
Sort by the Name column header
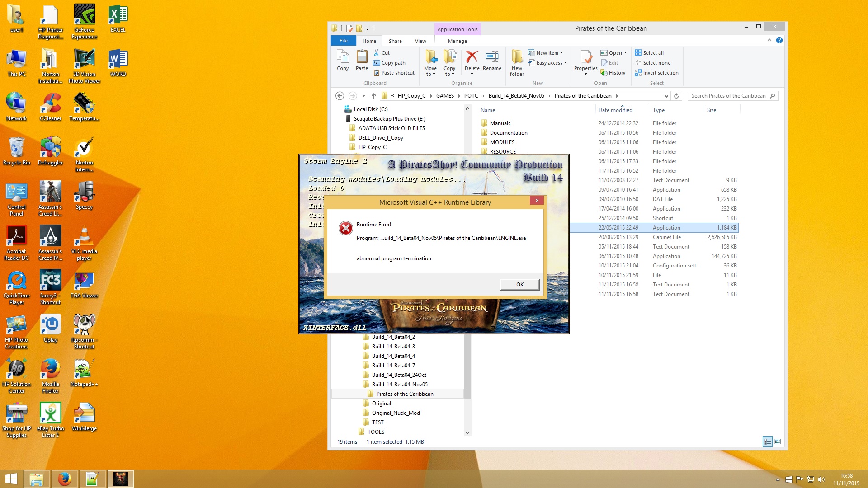[x=488, y=110]
